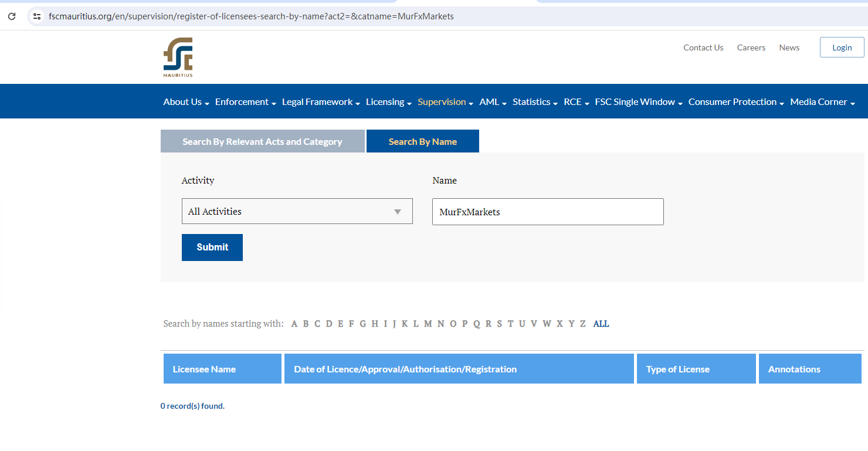The width and height of the screenshot is (868, 451).
Task: Open the Consumer Protection menu
Action: [x=736, y=102]
